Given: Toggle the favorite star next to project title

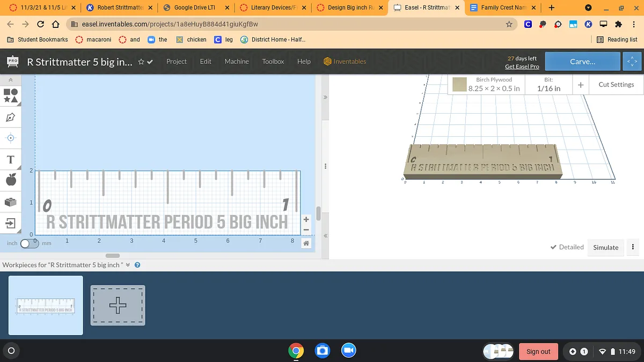Looking at the screenshot, I should tap(141, 62).
